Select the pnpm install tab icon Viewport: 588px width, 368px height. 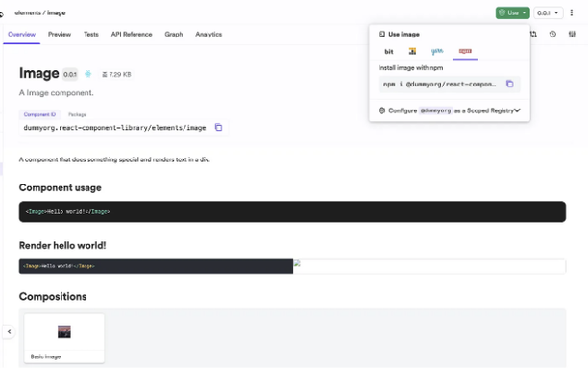pos(412,51)
